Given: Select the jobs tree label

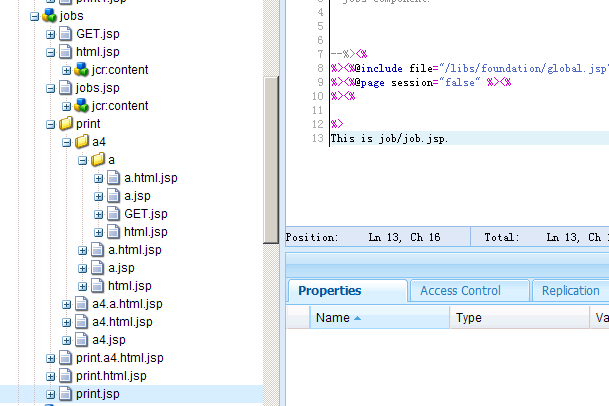Looking at the screenshot, I should [71, 16].
